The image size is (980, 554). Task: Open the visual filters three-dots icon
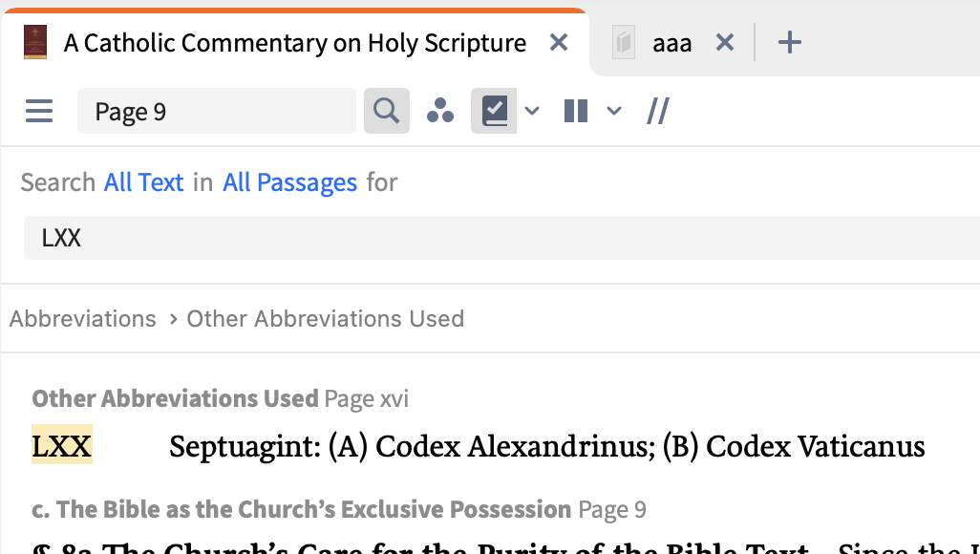[440, 112]
